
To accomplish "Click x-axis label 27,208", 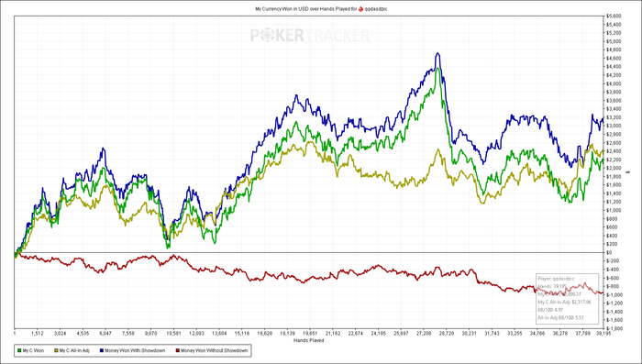I will coord(424,334).
